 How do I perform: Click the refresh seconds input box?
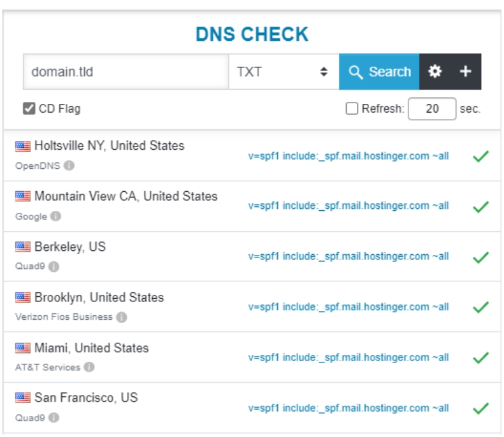(x=432, y=109)
